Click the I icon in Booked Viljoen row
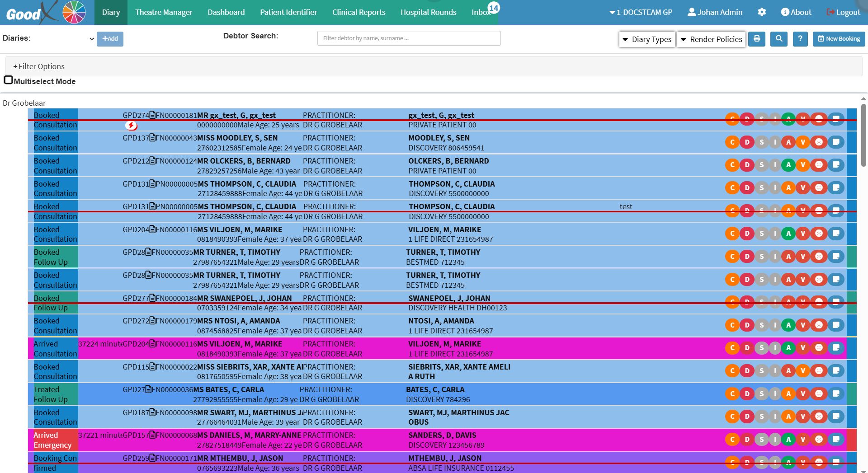The height and width of the screenshot is (473, 868). [775, 234]
